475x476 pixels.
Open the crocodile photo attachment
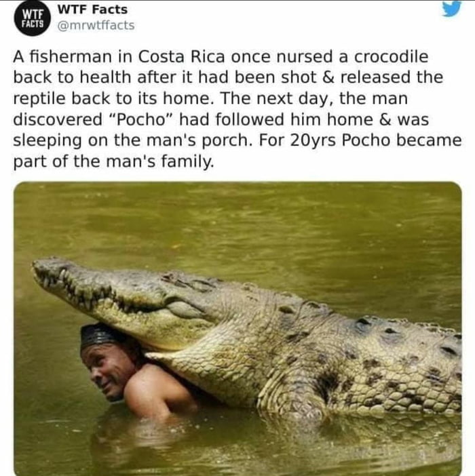point(237,328)
